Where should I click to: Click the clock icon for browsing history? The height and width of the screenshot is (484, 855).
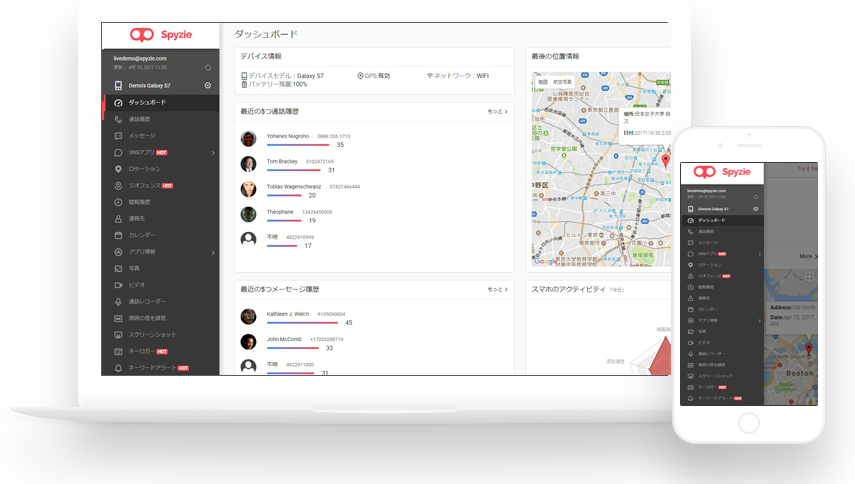pos(118,202)
